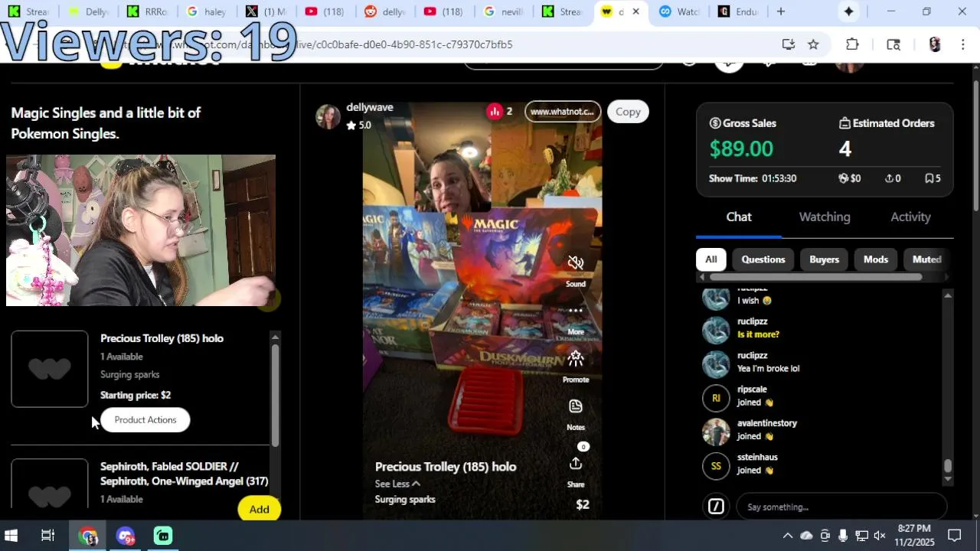This screenshot has height=551, width=980.
Task: Select the All chat filter
Action: click(x=711, y=259)
